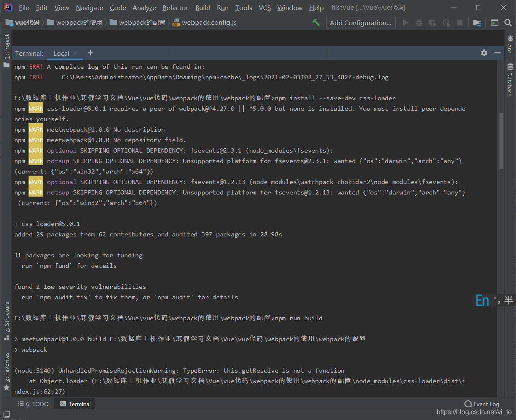Viewport: 516px width, 420px height.
Task: Start a new terminal session with the plus
Action: tap(91, 53)
